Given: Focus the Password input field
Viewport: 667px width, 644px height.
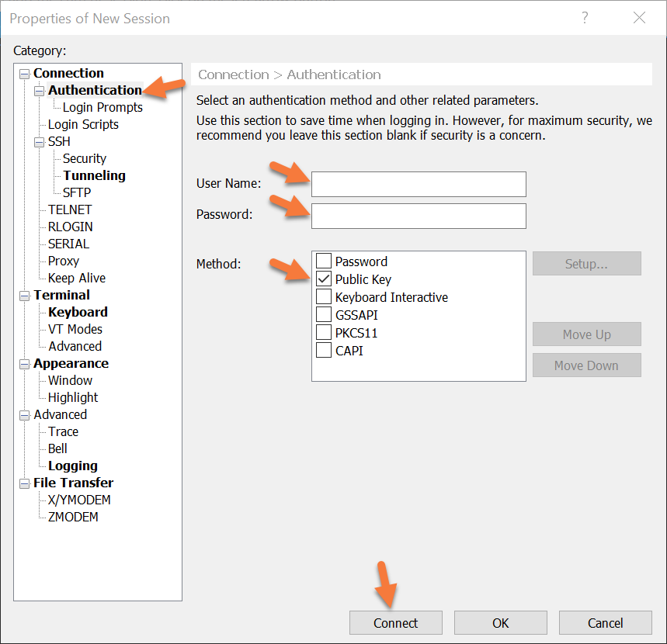Looking at the screenshot, I should point(419,216).
